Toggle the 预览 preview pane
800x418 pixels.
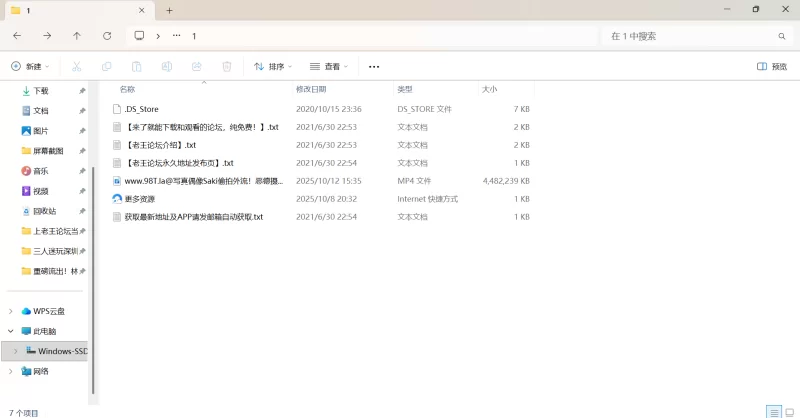pos(772,67)
